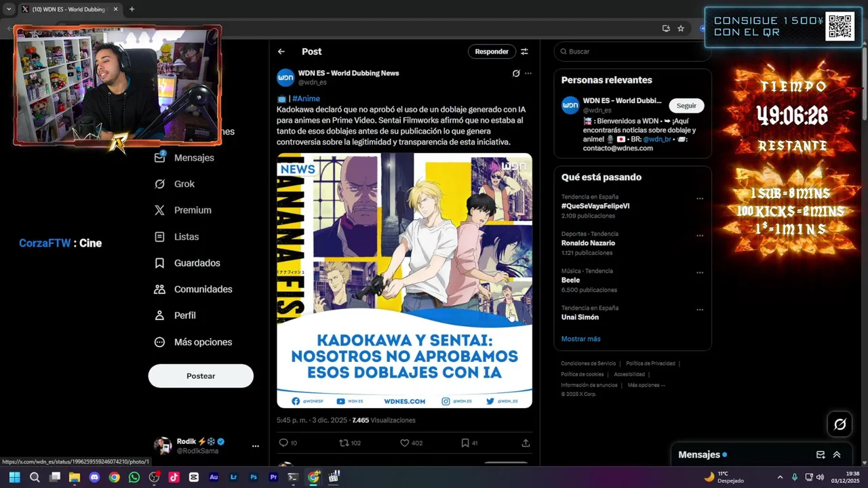
Task: Open the @wdn_br link in the bio
Action: tap(657, 139)
